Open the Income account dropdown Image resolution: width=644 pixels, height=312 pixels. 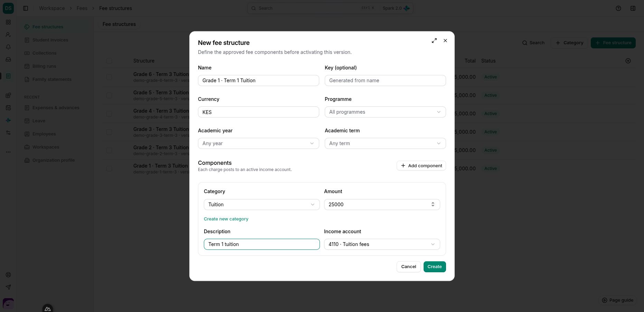382,244
